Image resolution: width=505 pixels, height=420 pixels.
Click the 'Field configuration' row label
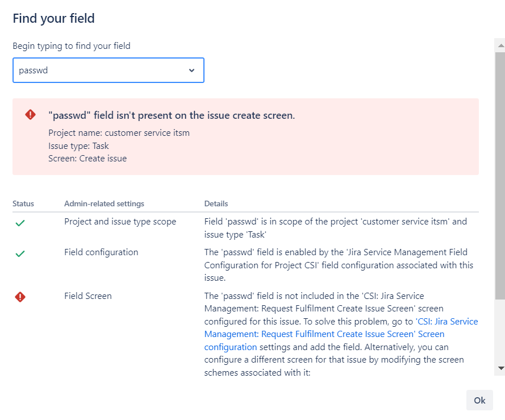tap(101, 252)
